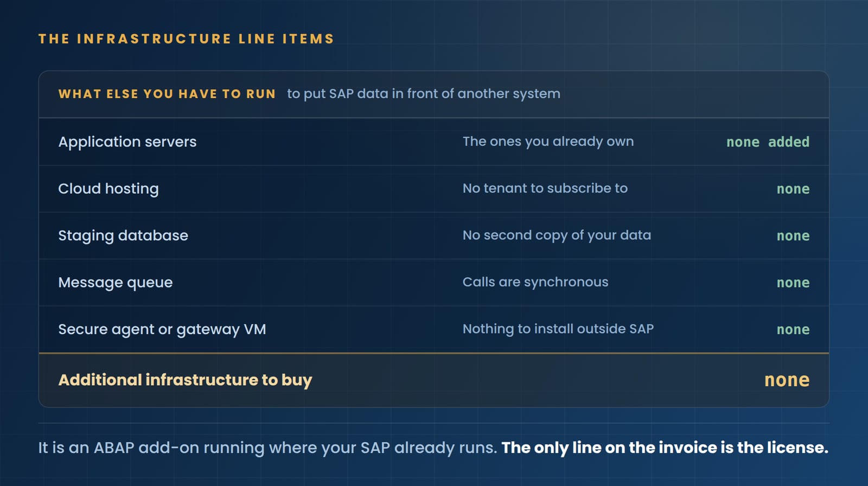Click the 'none' value in Secure agent row

click(793, 330)
